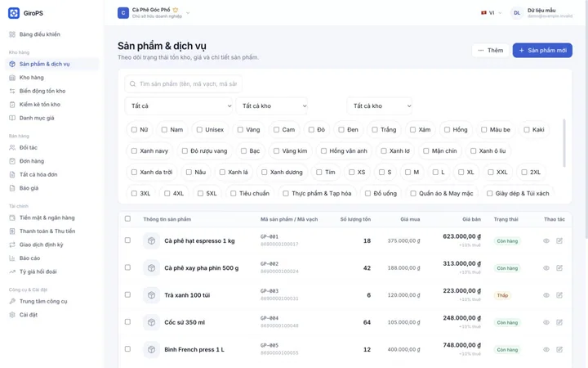Image resolution: width=588 pixels, height=368 pixels.
Task: Open Sản phẩm & dịch vụ menu
Action: [x=51, y=65]
